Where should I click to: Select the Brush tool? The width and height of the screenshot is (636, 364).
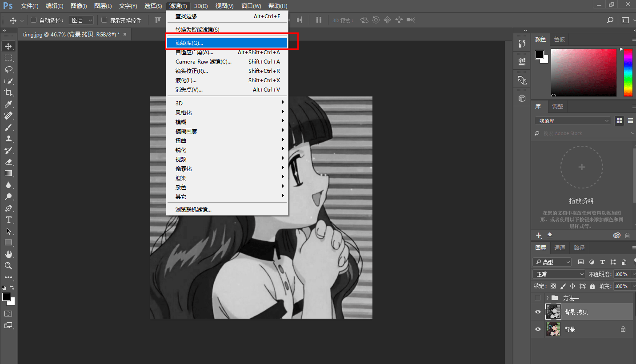coord(8,127)
